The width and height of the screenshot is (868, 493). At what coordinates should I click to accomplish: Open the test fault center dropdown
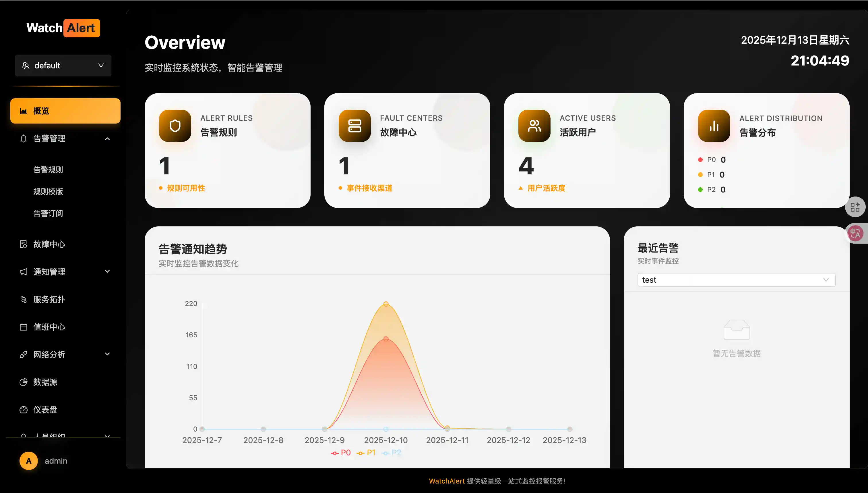pos(736,280)
